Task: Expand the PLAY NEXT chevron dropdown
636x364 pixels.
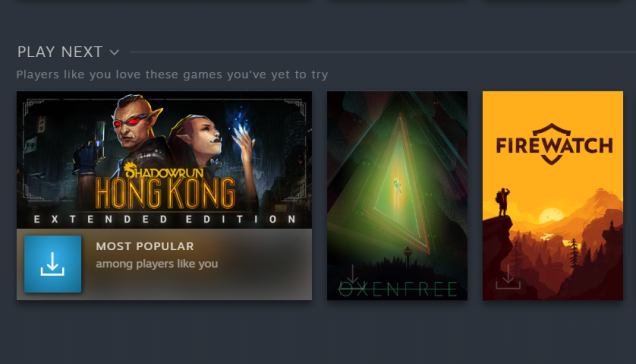Action: click(115, 53)
